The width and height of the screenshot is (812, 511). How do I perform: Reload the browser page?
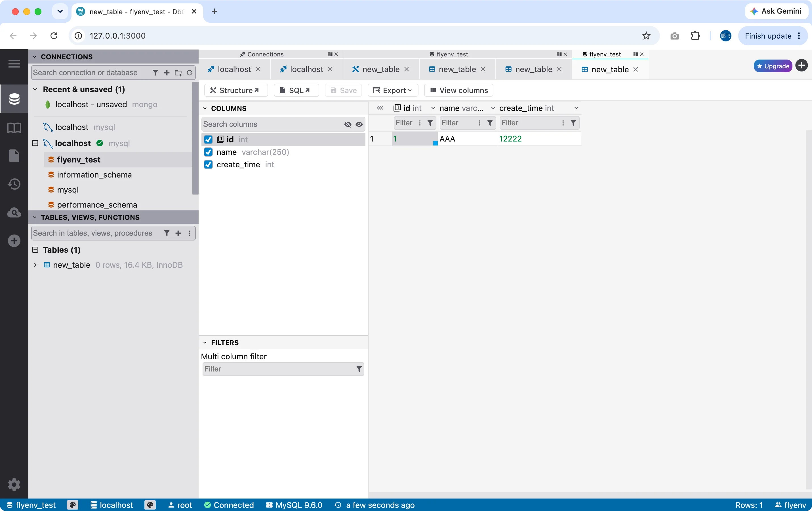[x=54, y=36]
